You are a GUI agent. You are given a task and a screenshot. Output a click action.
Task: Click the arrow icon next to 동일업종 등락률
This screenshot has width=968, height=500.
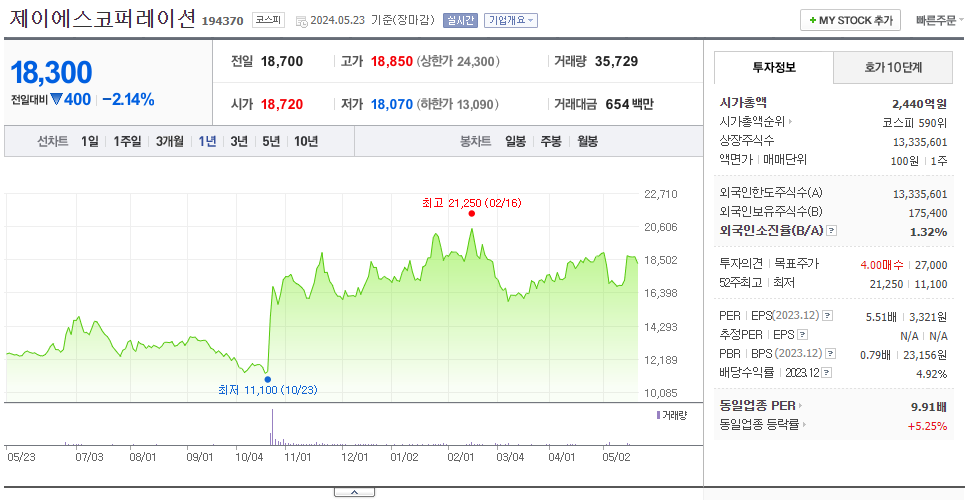806,425
